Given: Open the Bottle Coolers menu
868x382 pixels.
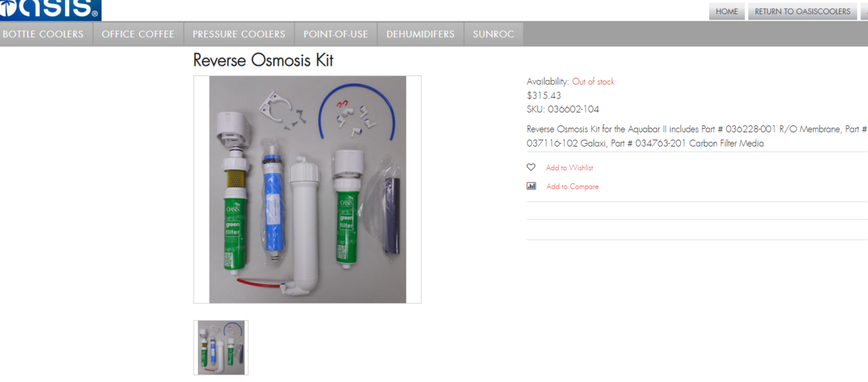Looking at the screenshot, I should coord(43,34).
